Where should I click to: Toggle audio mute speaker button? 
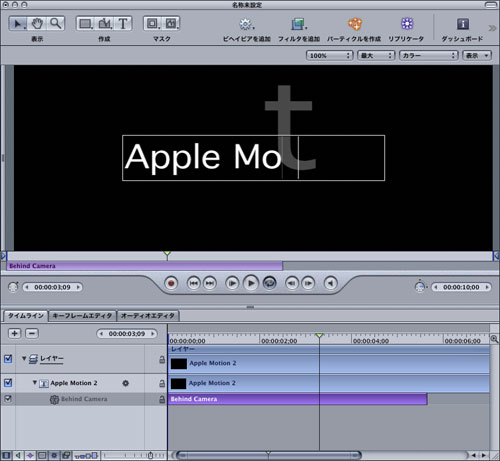[x=331, y=283]
